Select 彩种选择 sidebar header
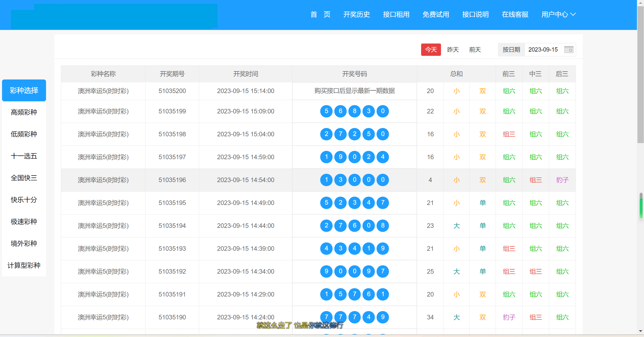644x337 pixels. coord(24,90)
